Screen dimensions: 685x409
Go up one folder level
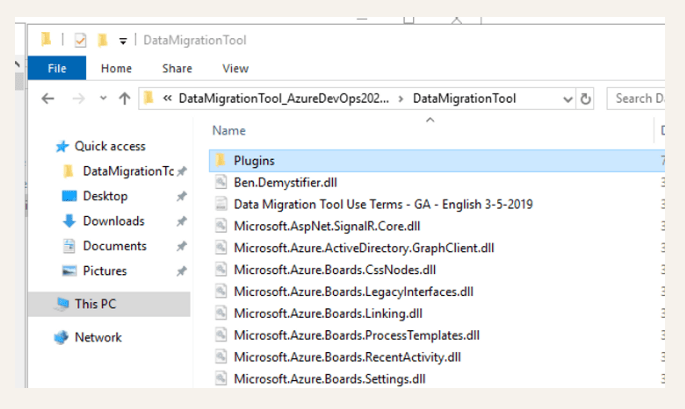(125, 99)
